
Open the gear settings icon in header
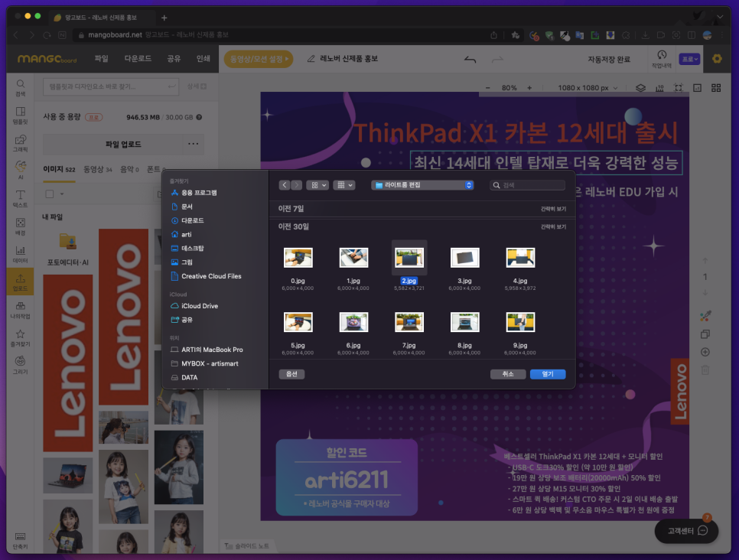pyautogui.click(x=717, y=59)
